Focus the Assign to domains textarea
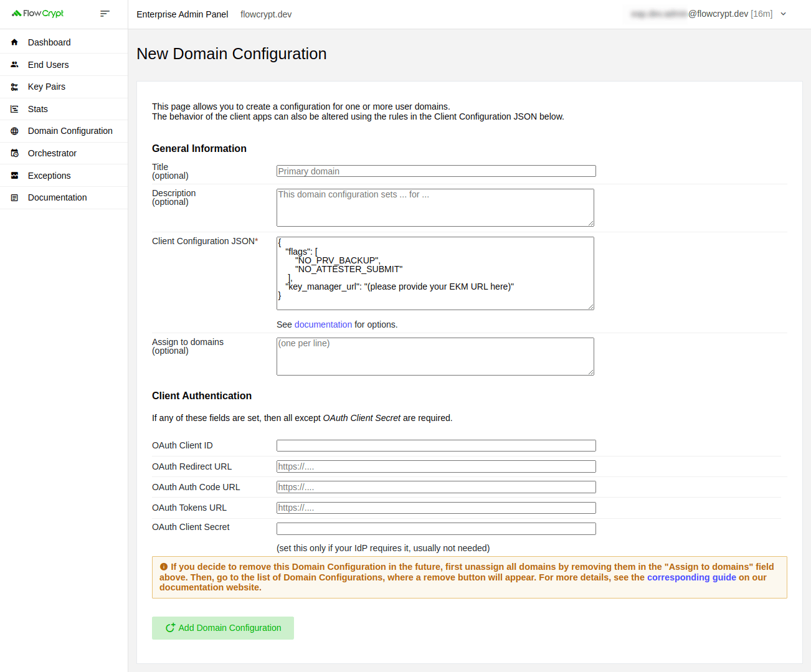 [x=435, y=356]
